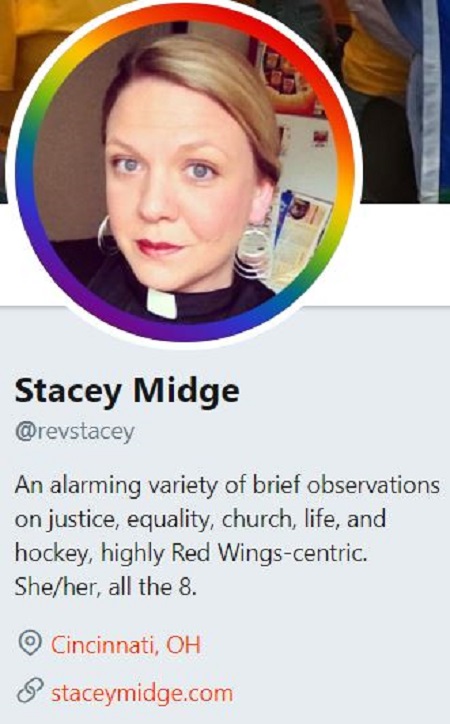
Task: Click the word "hockey" in the bio
Action: point(52,553)
